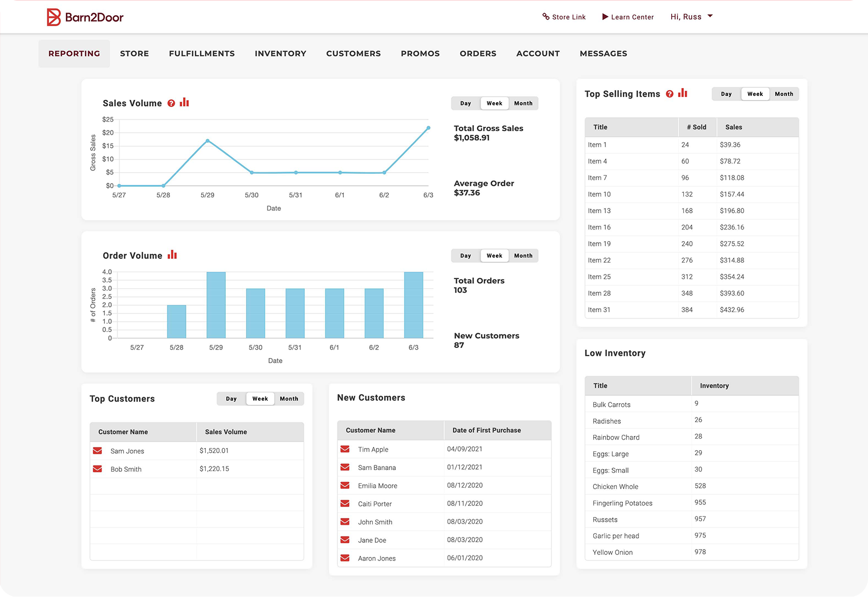The height and width of the screenshot is (597, 868).
Task: Open the Reporting tab
Action: point(74,54)
